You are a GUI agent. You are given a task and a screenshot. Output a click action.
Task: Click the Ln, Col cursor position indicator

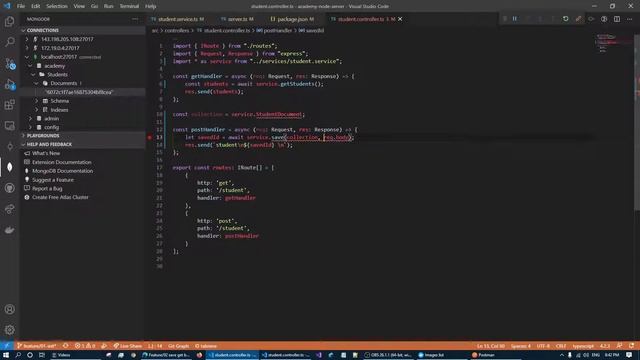[491, 346]
